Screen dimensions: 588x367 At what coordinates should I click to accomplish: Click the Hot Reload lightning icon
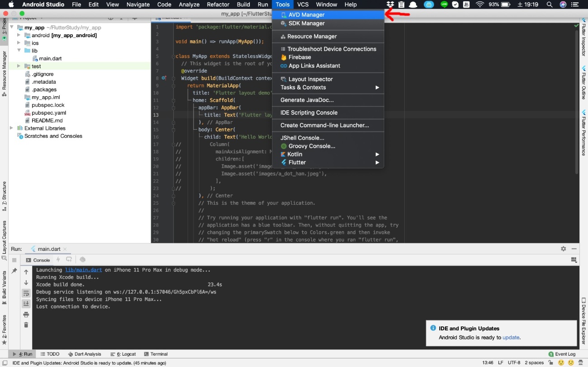(x=58, y=259)
